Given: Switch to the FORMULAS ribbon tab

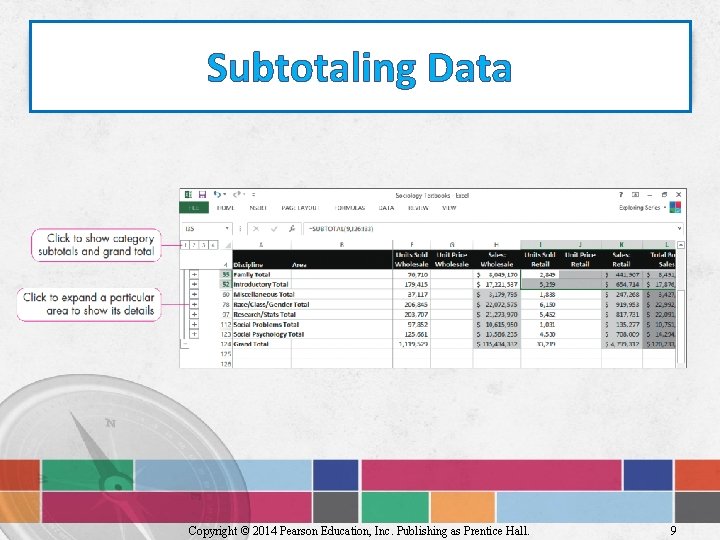Looking at the screenshot, I should click(350, 208).
